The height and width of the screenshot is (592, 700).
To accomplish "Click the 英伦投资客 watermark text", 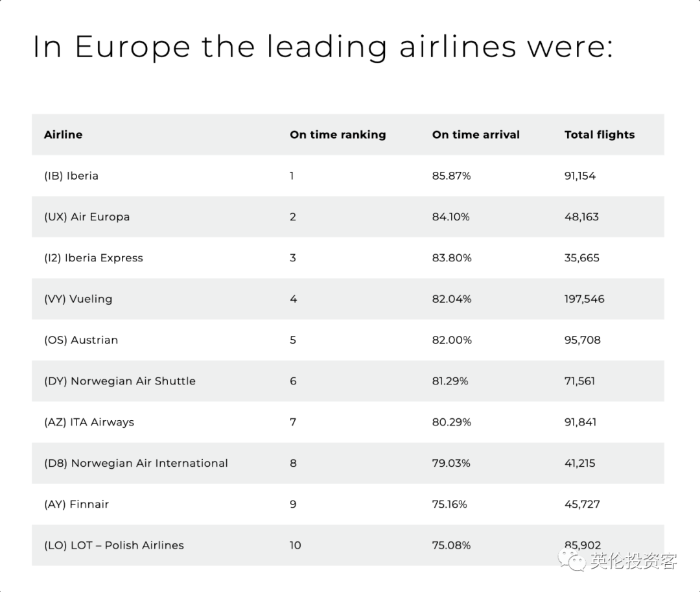I will point(633,561).
